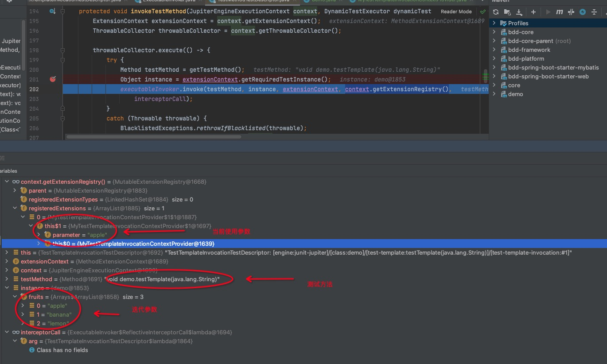Screen dimensions: 607x364
Task: Collapse the registeredExtensions node
Action: [15, 208]
